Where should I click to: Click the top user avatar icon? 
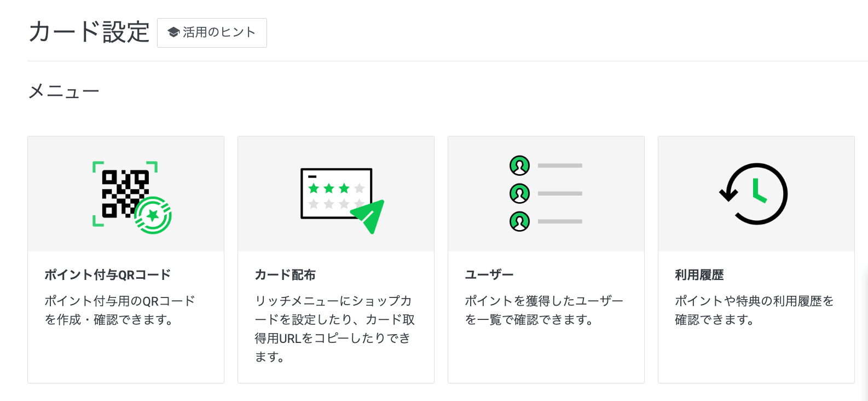pyautogui.click(x=519, y=165)
